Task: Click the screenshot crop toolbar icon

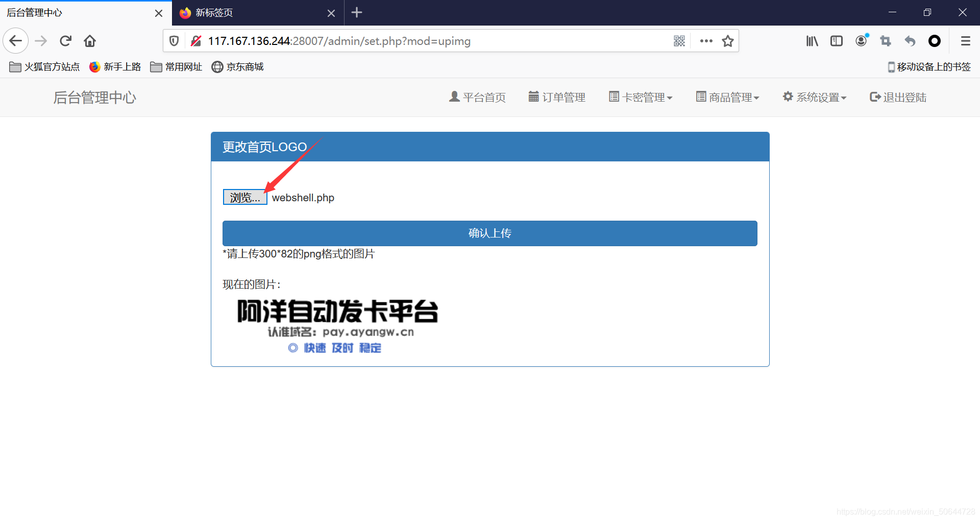Action: pos(886,41)
